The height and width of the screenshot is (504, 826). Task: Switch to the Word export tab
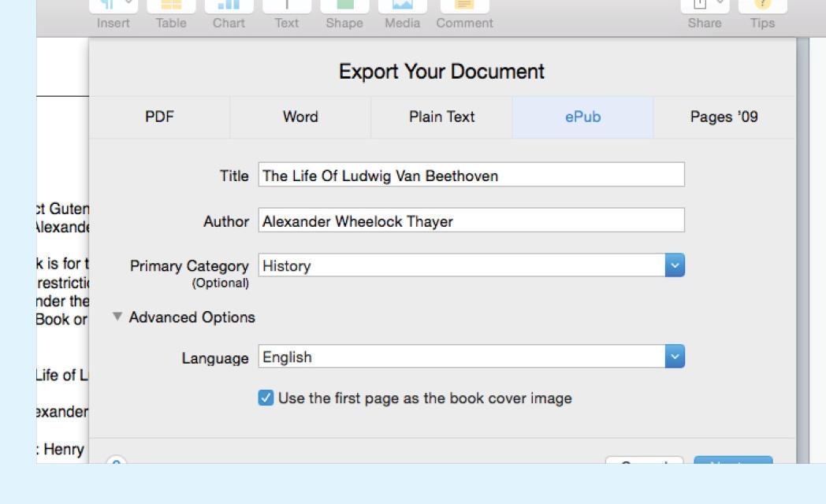pos(300,117)
